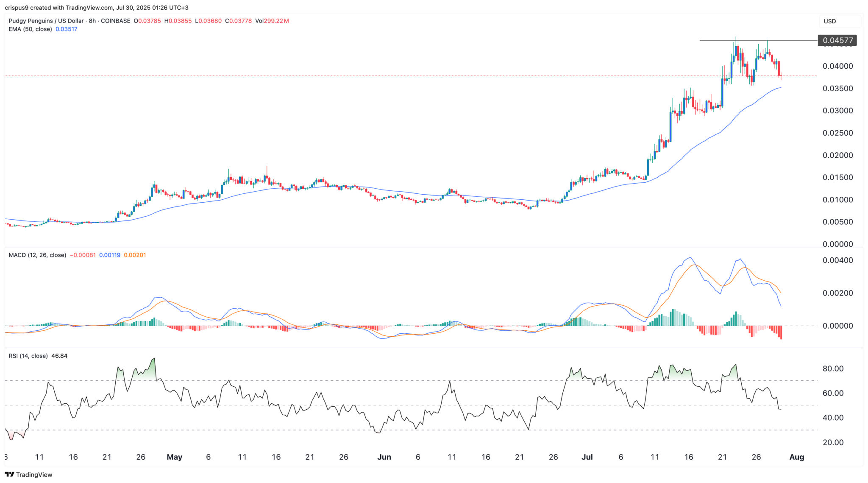Click the MACD (12, 26, close) label
868x483 pixels.
[37, 255]
